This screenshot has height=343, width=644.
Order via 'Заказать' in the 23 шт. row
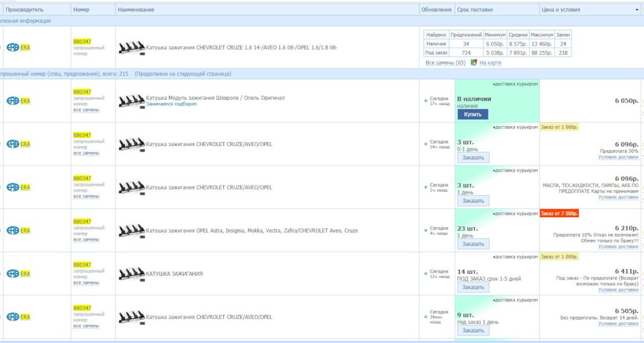pyautogui.click(x=473, y=244)
